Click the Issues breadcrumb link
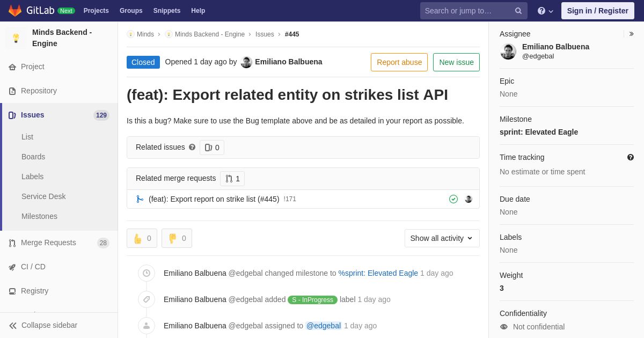The image size is (644, 338). [265, 34]
